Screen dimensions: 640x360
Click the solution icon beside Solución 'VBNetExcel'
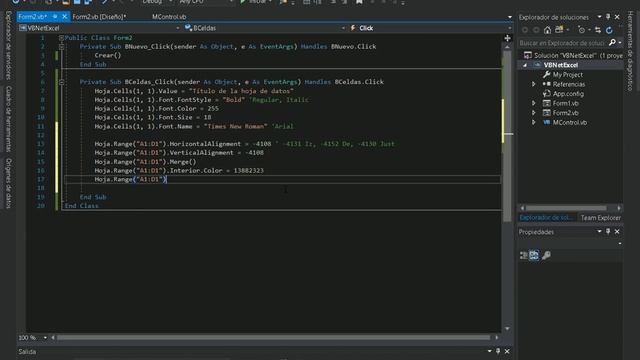point(528,55)
